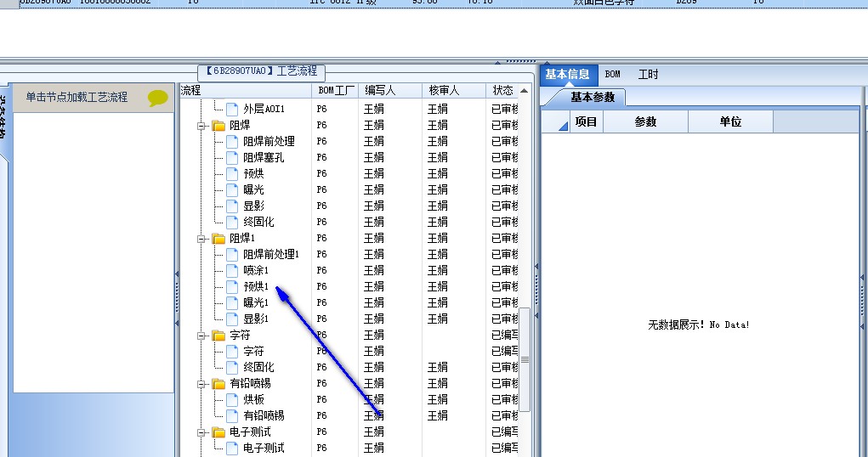The image size is (868, 457).
Task: Click the 预烘 document icon
Action: [232, 174]
